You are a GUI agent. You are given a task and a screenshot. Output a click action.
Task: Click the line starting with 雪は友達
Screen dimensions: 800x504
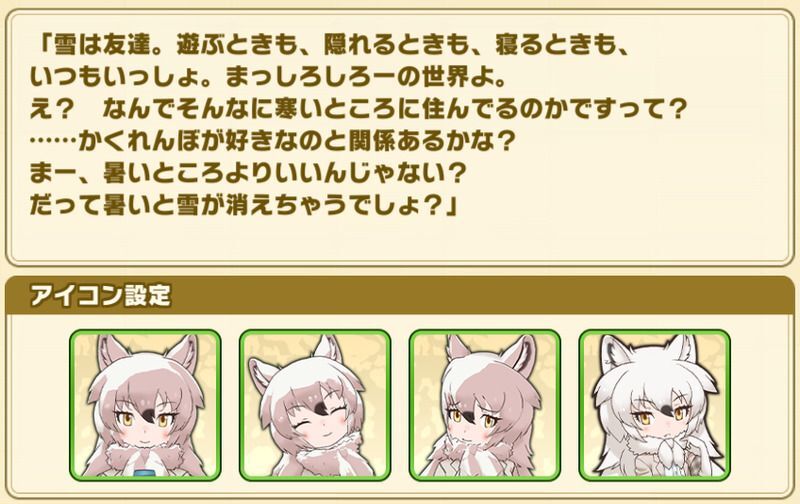[x=332, y=46]
